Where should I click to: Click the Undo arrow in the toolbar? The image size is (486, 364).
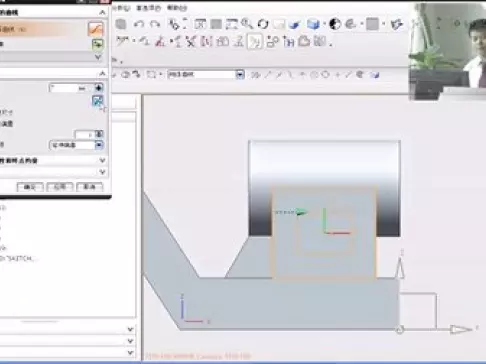139,24
